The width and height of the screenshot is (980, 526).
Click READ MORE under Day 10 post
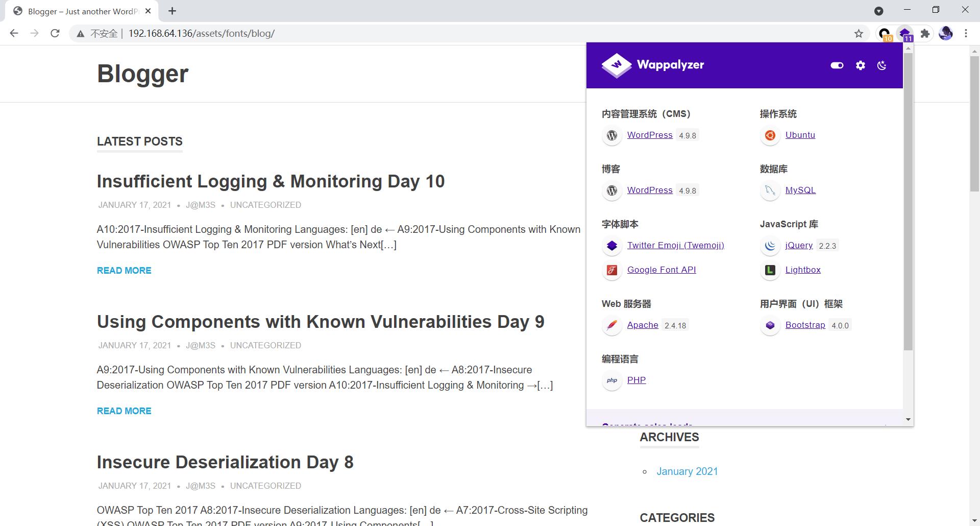[124, 271]
